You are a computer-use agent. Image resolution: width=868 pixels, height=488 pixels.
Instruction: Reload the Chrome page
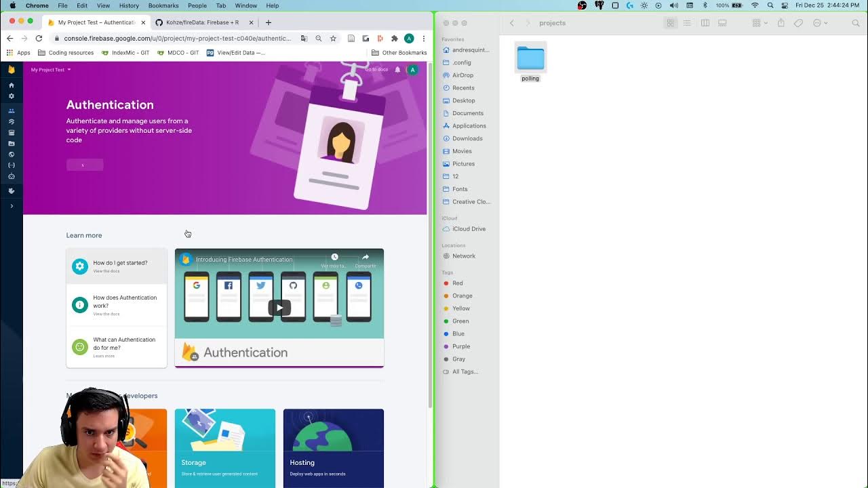click(39, 39)
